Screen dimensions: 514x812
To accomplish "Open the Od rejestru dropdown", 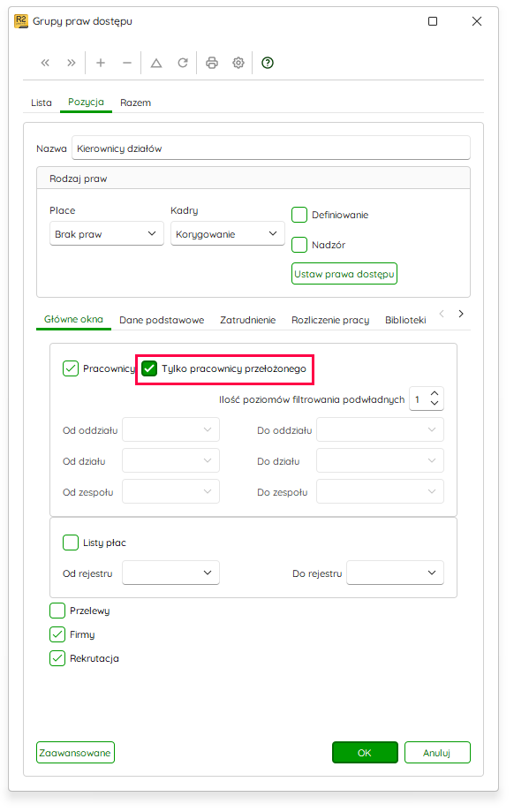I will click(170, 573).
